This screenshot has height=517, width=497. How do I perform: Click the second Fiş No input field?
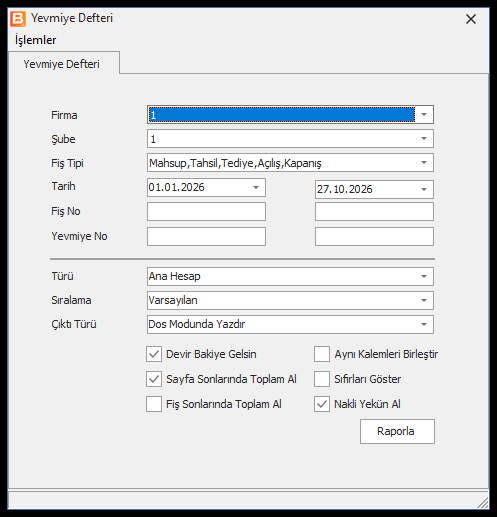pos(374,211)
